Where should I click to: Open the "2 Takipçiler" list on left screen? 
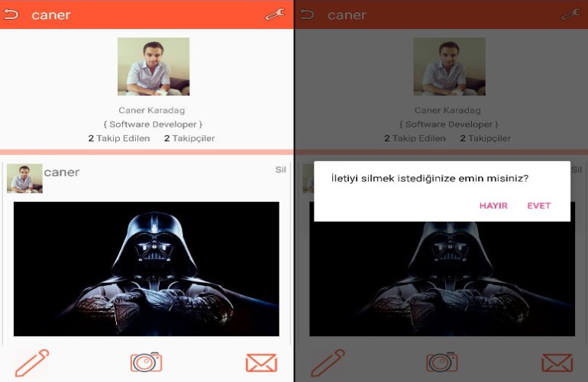tap(189, 138)
